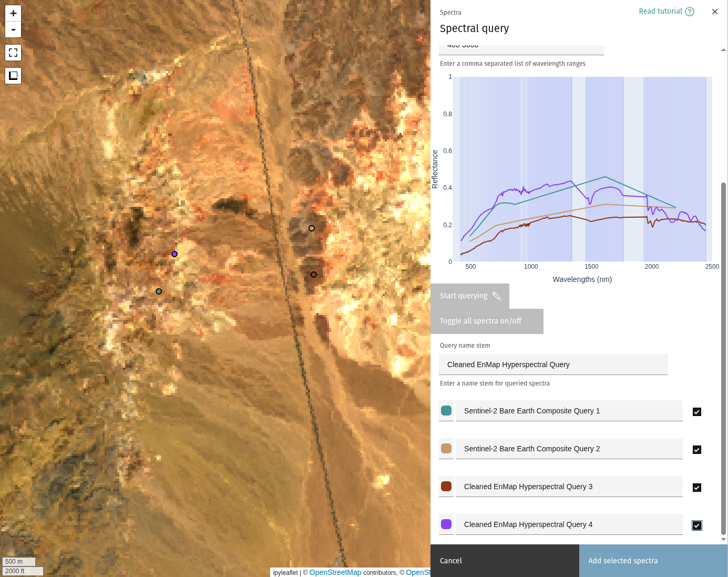Zoom in on the map
Screen dimensions: 728x577
coord(13,13)
